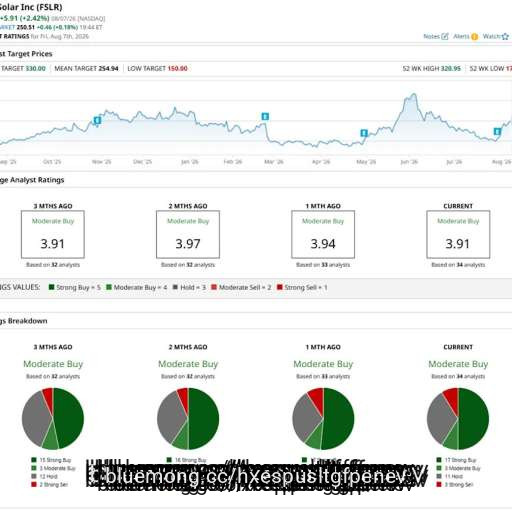Viewport: 512px width, 512px height.
Task: Click the 1 MTH AGO rating box 3.94
Action: click(x=323, y=234)
